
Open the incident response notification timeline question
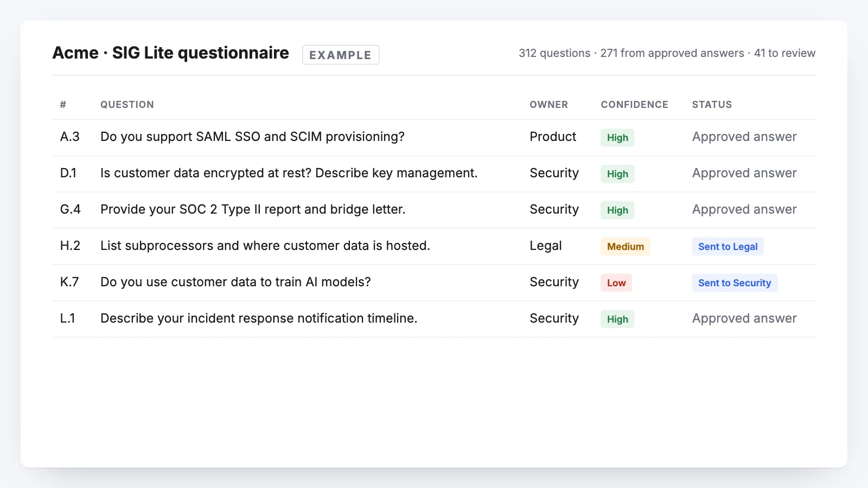click(x=259, y=318)
